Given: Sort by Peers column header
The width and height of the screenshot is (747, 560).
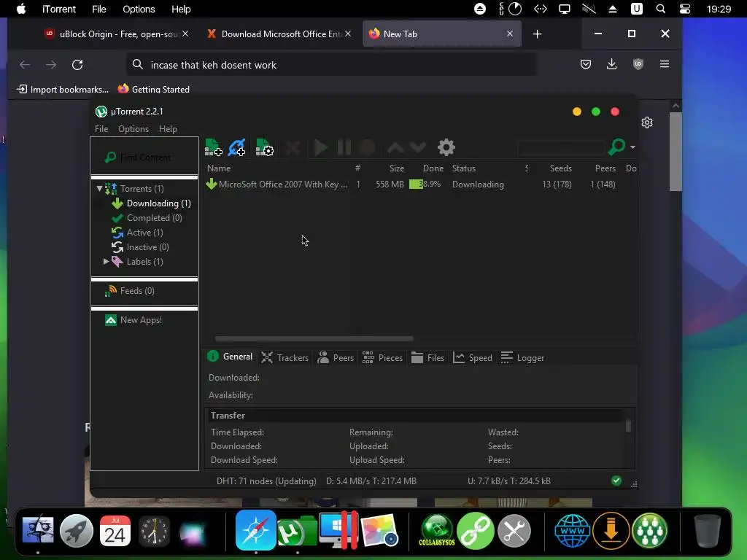Looking at the screenshot, I should pos(605,168).
